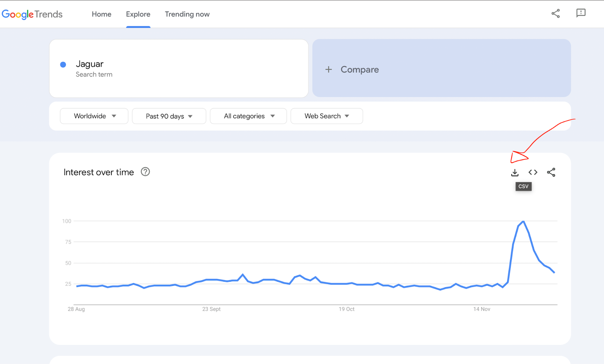Click the 23 Sept axis label
The width and height of the screenshot is (604, 364).
pyautogui.click(x=211, y=309)
